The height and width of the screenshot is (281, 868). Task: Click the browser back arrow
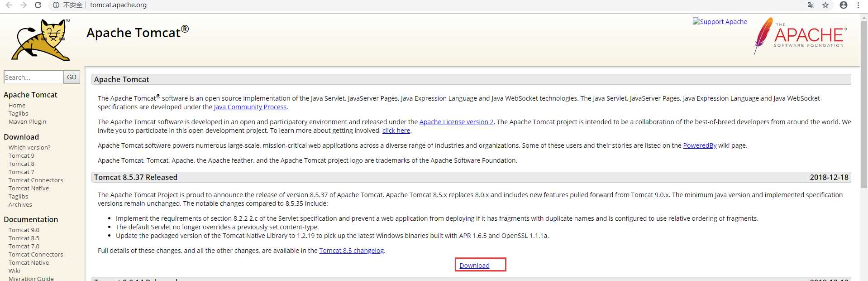coord(9,5)
